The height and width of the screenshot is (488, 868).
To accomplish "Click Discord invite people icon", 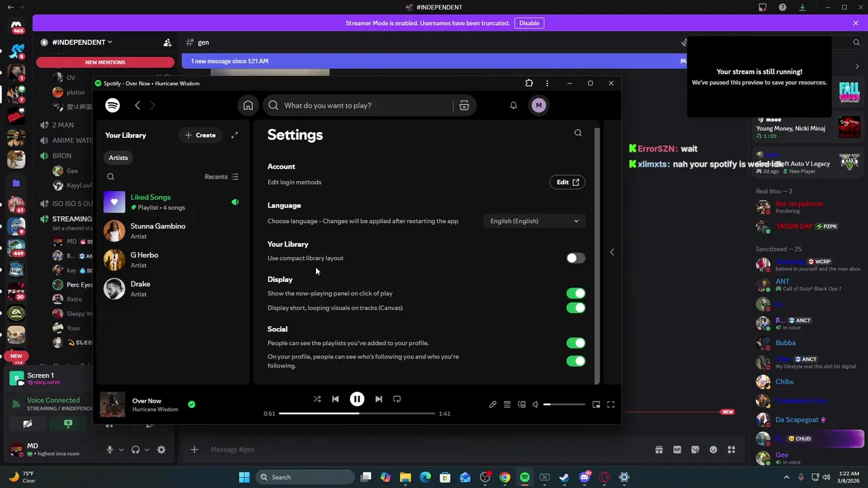I will coord(167,42).
